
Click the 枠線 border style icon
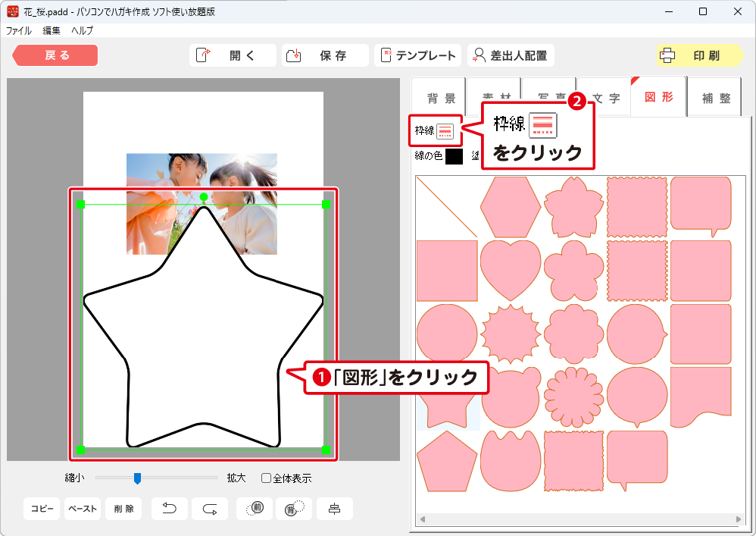445,130
